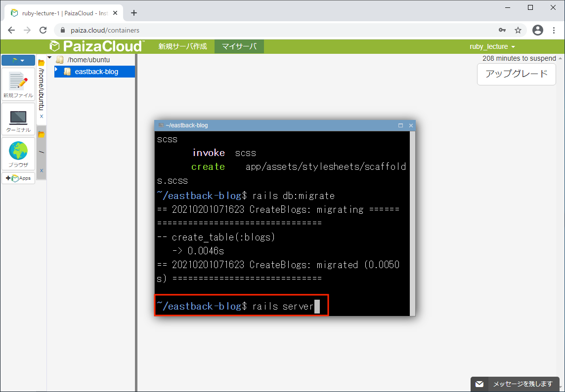
Task: Collapse the /home/ubuntu tree node
Action: point(50,58)
